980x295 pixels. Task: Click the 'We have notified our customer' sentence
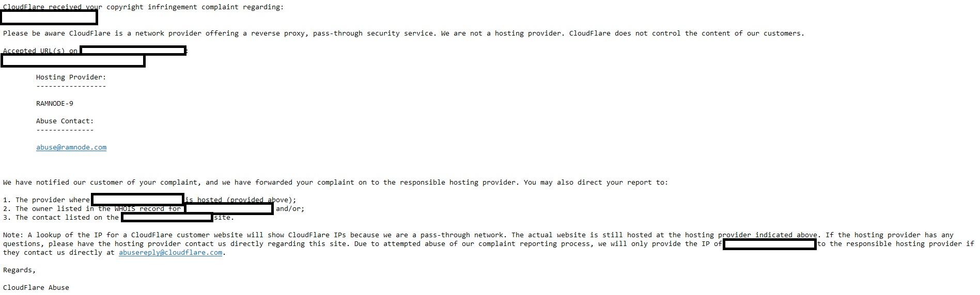click(x=335, y=182)
